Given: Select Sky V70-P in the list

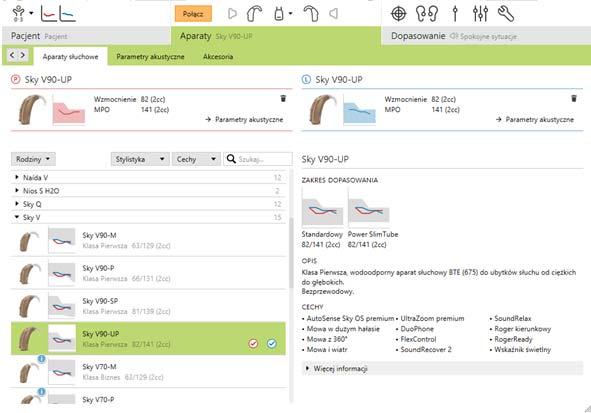Looking at the screenshot, I should coord(148,396).
